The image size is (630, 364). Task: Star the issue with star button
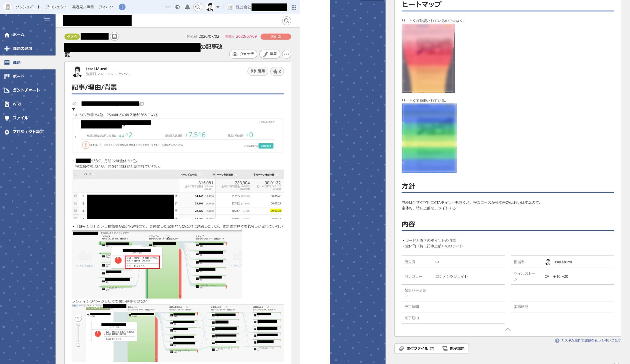[277, 71]
